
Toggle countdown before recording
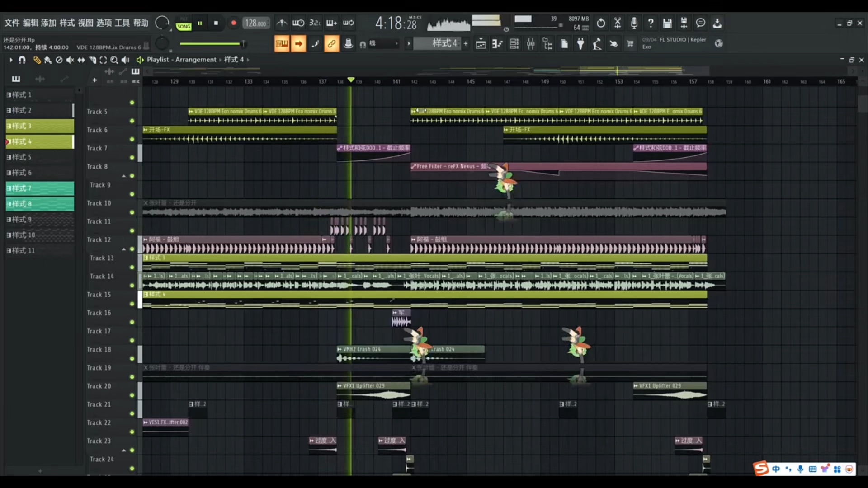coord(315,23)
